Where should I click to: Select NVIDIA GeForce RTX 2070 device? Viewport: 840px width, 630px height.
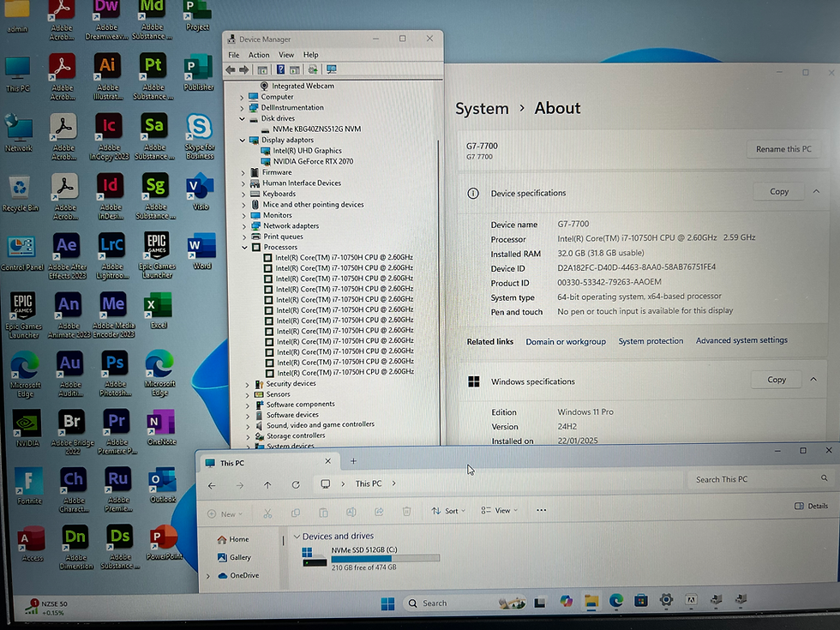coord(313,161)
